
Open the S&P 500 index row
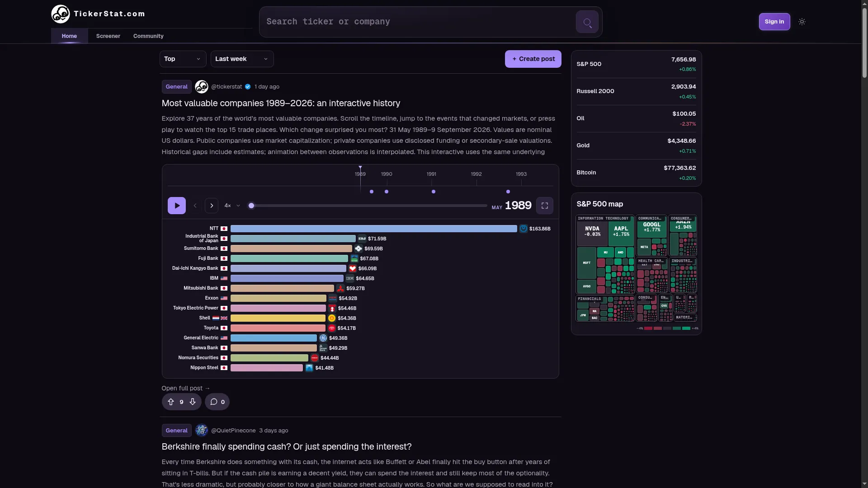point(636,64)
